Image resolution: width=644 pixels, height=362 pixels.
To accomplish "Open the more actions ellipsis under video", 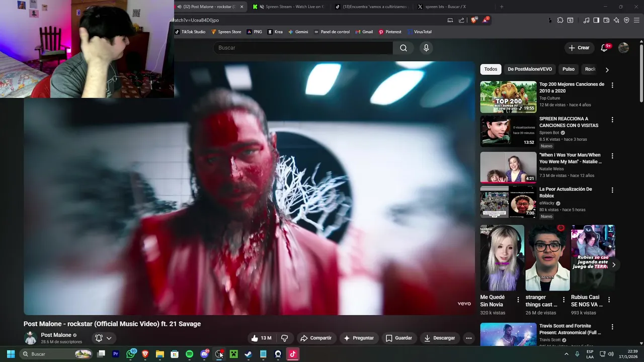I will 468,338.
